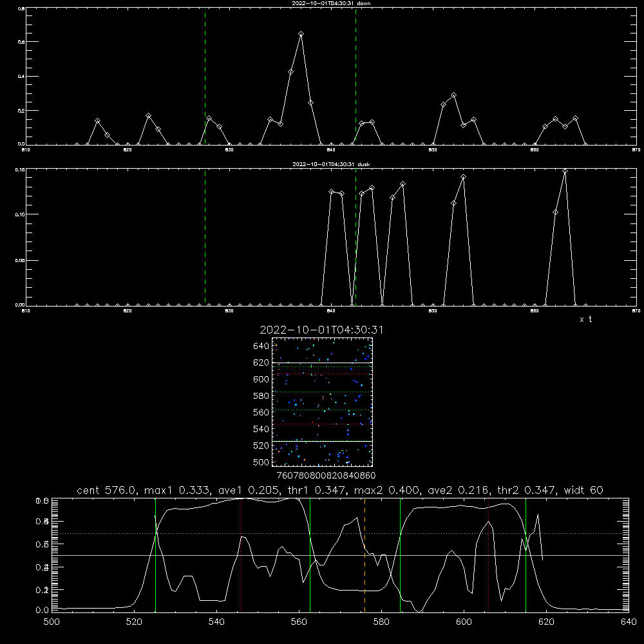Click the '640' x-axis label of bottom plot
Screen dimensions: 644x644
[x=629, y=622]
